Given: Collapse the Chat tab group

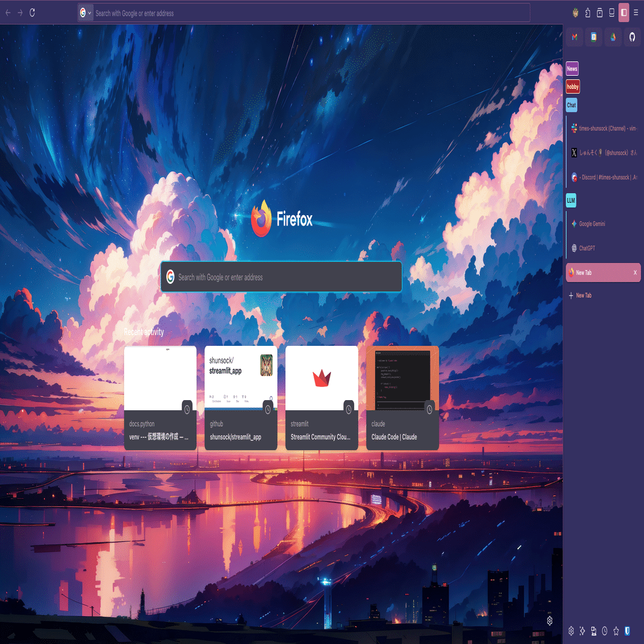Looking at the screenshot, I should click(571, 105).
